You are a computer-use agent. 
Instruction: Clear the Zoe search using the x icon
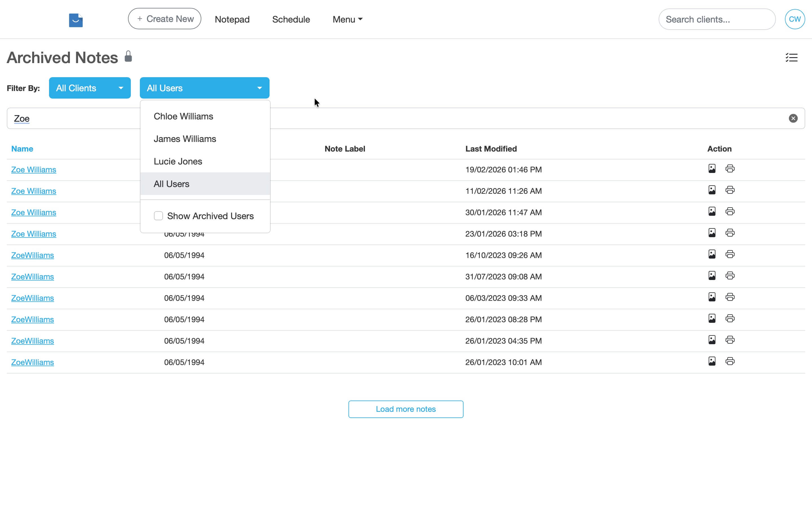pos(793,118)
